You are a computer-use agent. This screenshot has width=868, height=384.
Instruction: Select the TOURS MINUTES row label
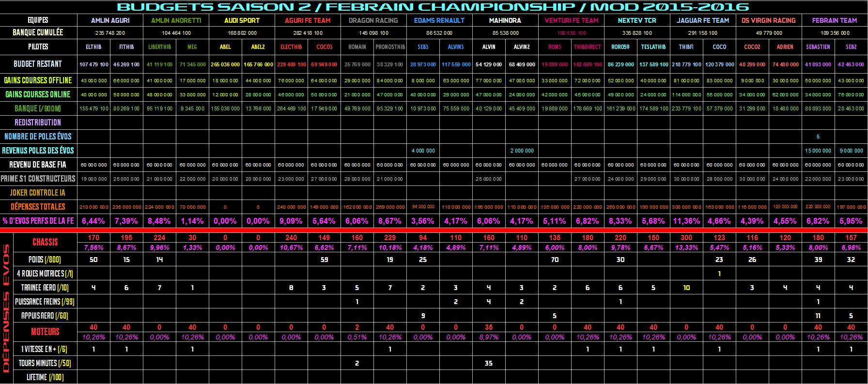45,363
